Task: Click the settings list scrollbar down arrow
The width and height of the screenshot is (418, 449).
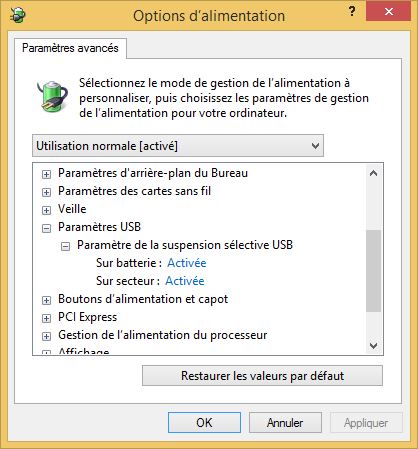Action: 374,346
